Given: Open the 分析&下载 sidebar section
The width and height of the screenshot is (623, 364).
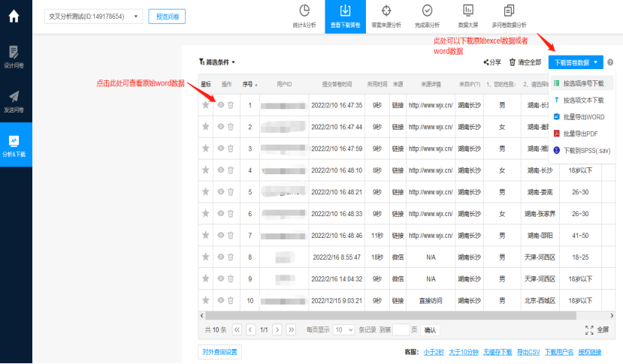Looking at the screenshot, I should (x=14, y=146).
